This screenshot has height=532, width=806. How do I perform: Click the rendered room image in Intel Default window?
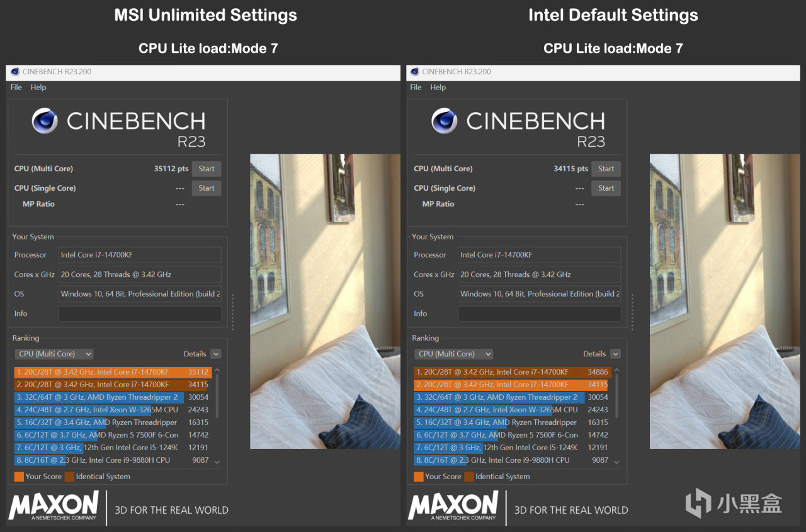coord(725,302)
